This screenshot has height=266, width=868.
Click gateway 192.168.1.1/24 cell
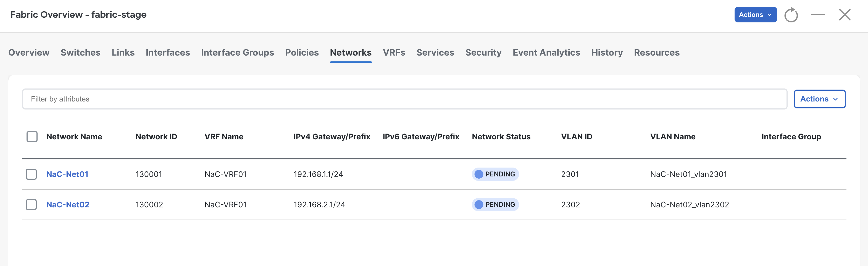pyautogui.click(x=318, y=174)
